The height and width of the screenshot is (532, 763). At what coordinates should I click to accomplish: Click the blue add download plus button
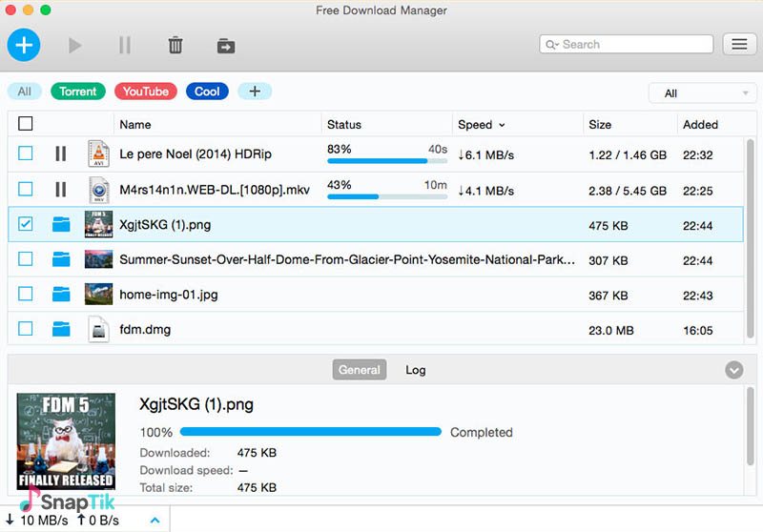[24, 44]
